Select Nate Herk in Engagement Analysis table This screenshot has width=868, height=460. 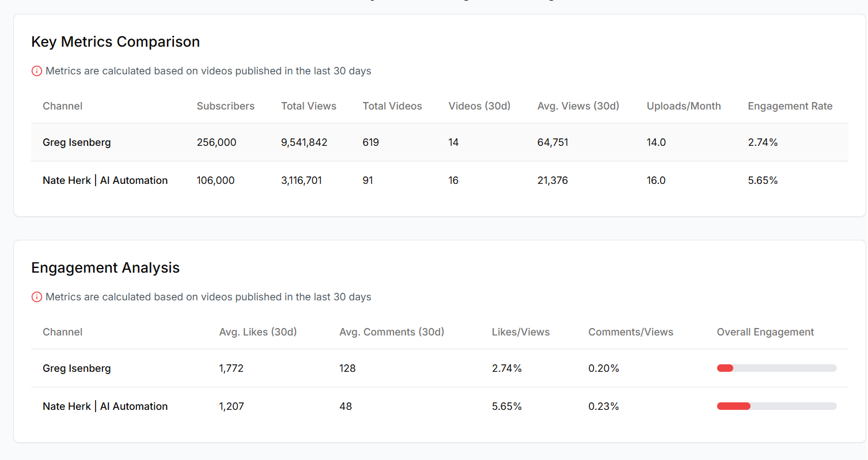(x=105, y=406)
